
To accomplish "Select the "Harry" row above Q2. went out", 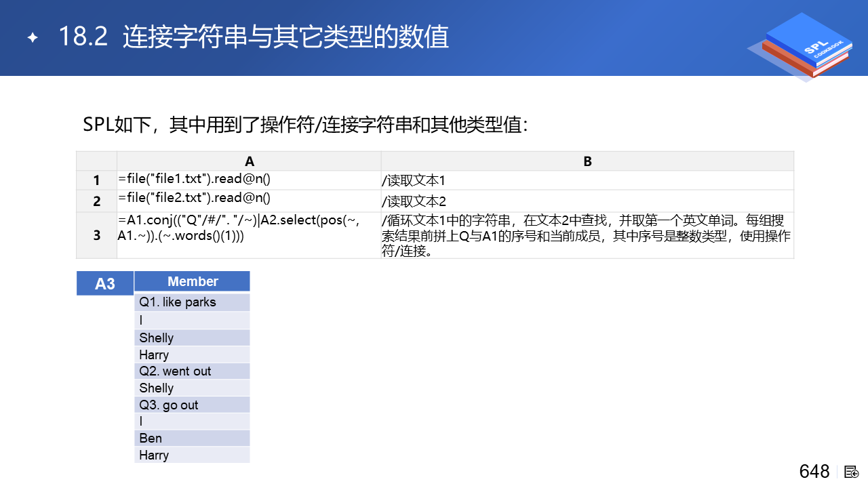I will (193, 354).
